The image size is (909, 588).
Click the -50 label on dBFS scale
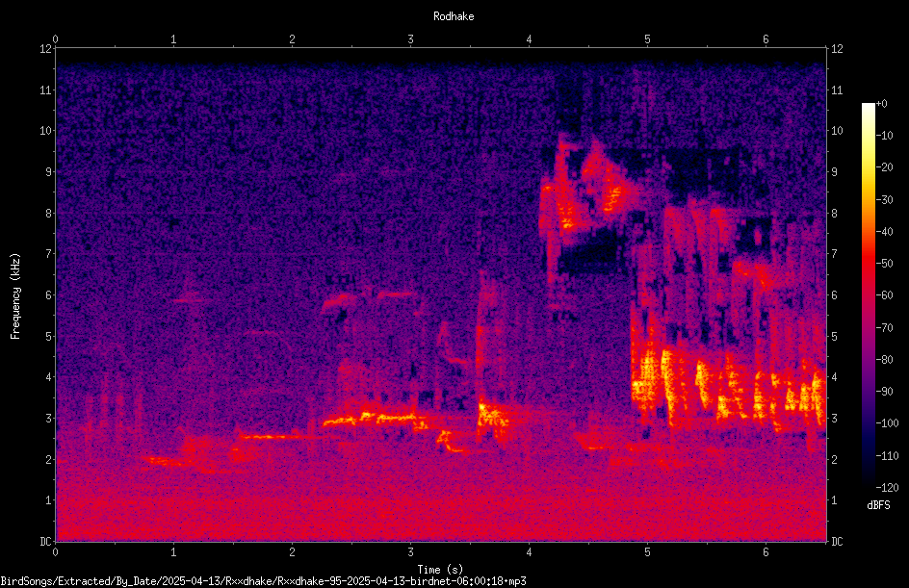(x=885, y=263)
